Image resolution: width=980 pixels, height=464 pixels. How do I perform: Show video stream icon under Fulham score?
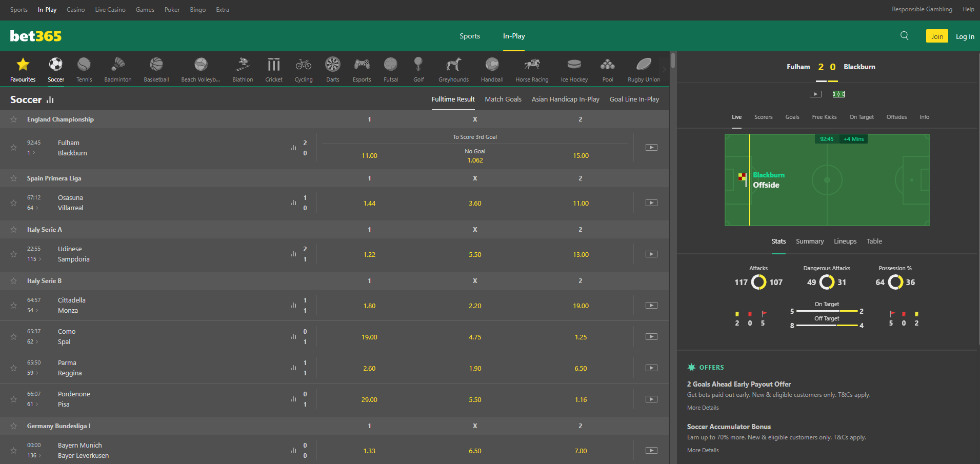815,94
